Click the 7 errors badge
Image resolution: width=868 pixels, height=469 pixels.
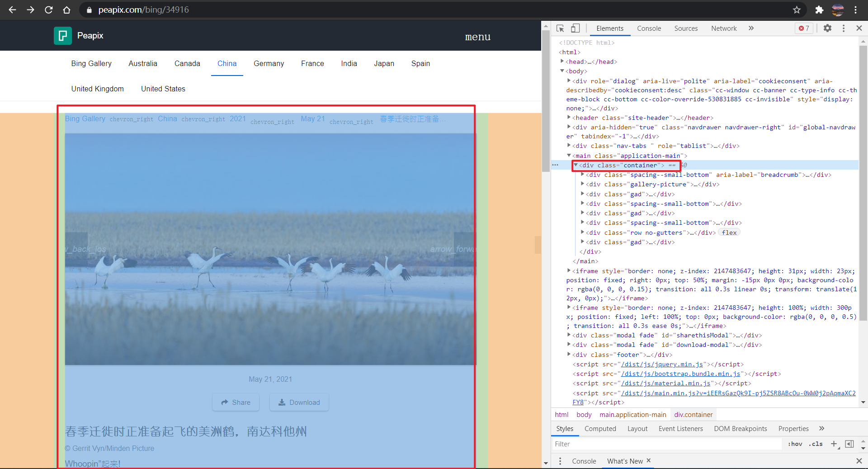tap(804, 28)
